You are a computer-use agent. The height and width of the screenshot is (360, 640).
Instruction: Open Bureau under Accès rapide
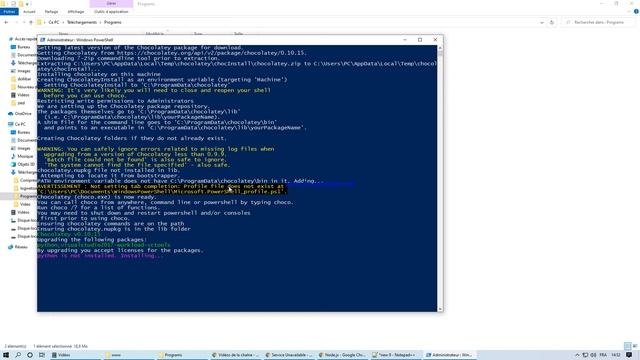pos(24,47)
